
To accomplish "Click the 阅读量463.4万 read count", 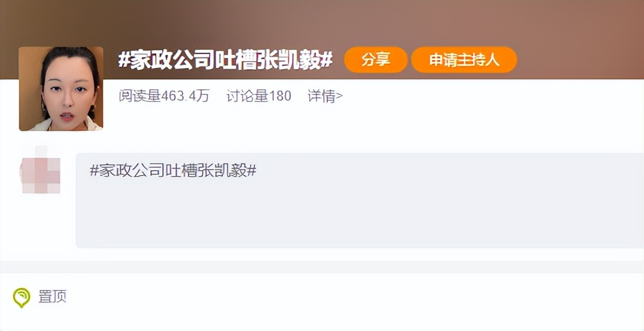I will click(164, 96).
